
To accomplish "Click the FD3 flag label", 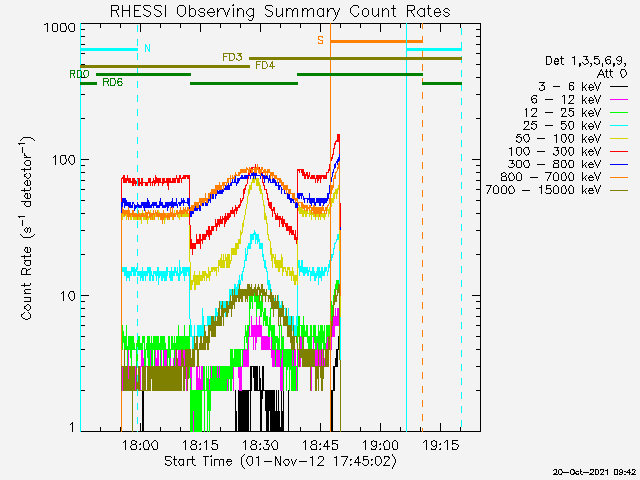I will 232,57.
